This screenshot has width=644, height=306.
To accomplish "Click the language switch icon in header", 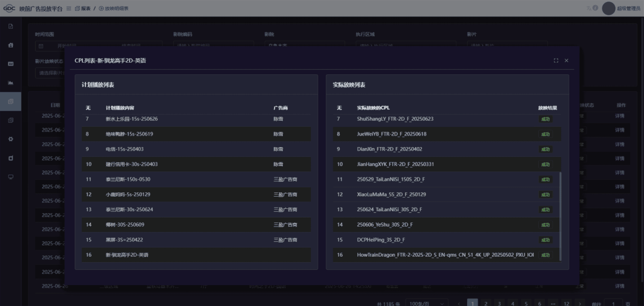I will coord(589,8).
